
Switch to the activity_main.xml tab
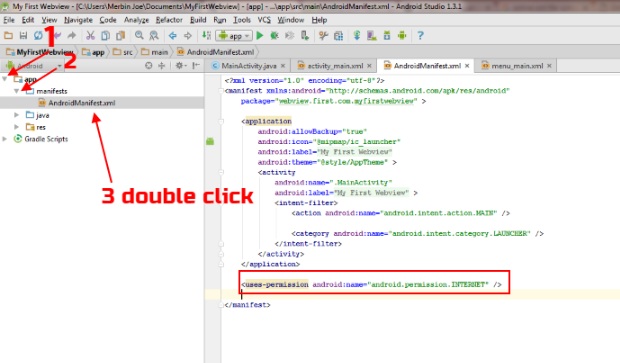[335, 66]
